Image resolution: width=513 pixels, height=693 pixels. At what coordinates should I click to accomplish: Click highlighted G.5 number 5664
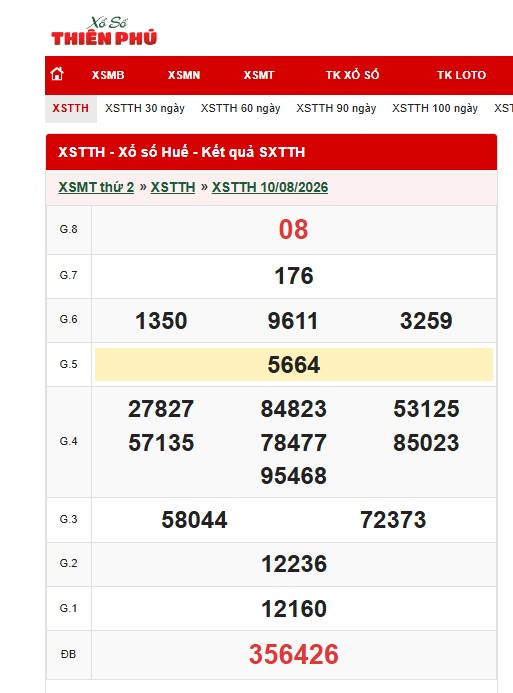pyautogui.click(x=294, y=365)
